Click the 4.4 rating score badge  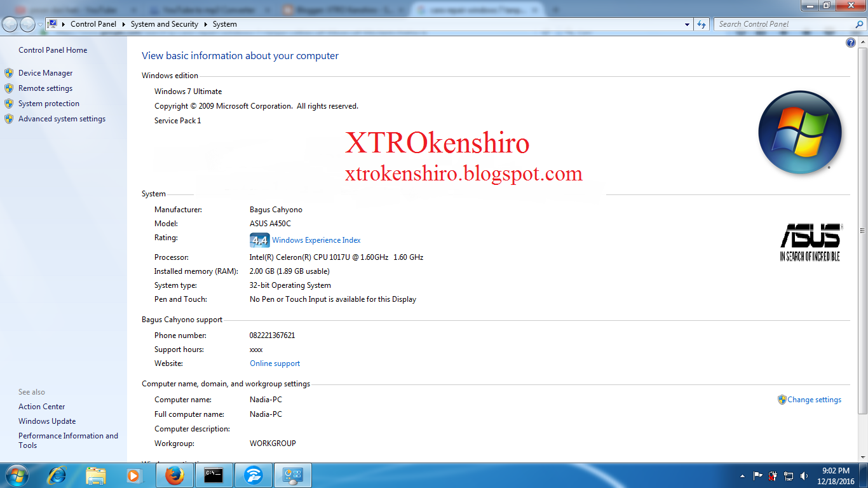coord(259,240)
